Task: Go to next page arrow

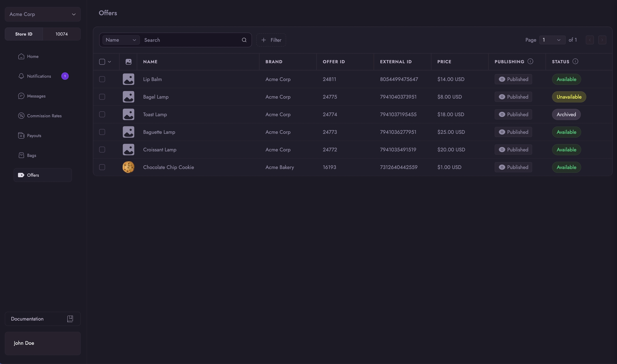Action: pyautogui.click(x=602, y=40)
